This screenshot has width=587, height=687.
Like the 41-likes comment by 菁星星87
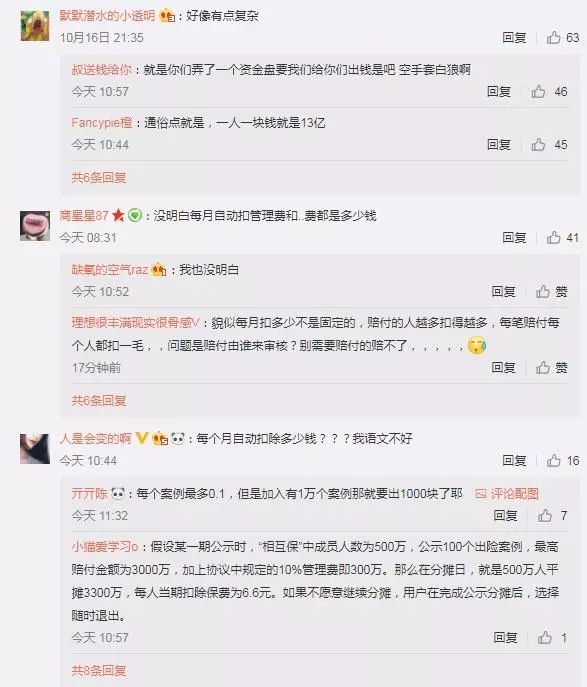pyautogui.click(x=554, y=237)
